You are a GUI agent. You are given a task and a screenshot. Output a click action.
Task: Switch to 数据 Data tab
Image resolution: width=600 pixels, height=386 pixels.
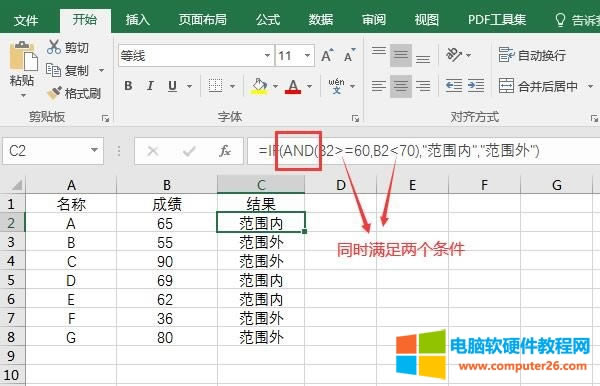(321, 20)
